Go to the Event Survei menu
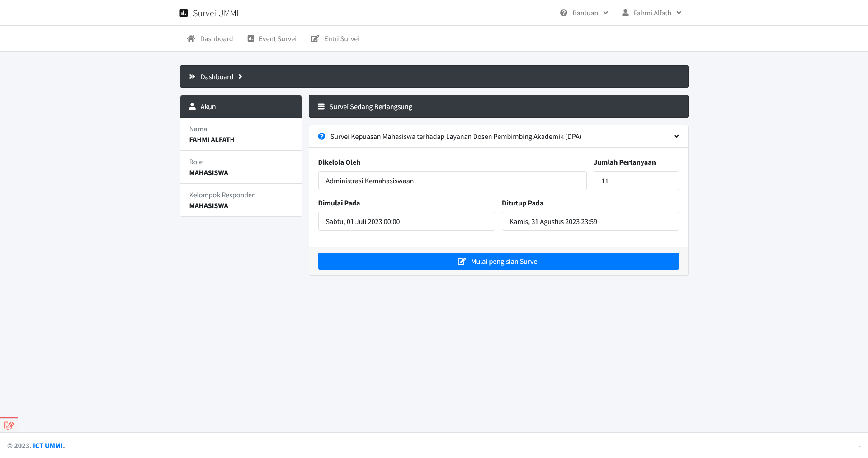 click(277, 39)
